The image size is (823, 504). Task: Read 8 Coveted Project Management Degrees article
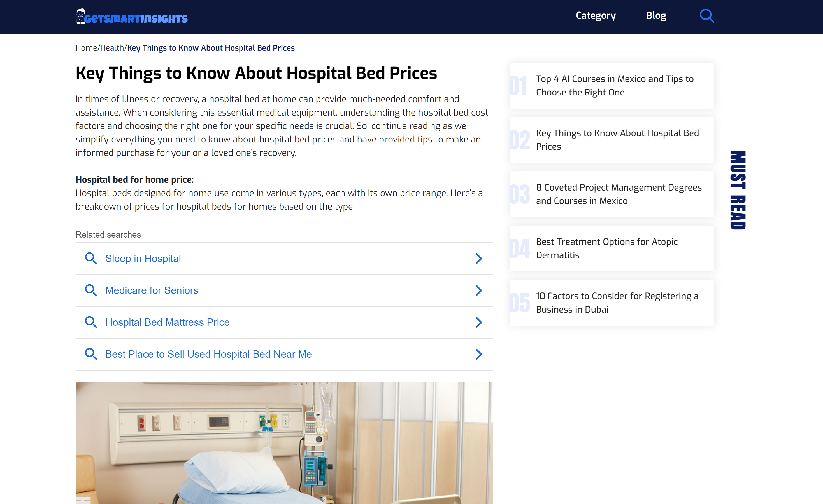coord(619,194)
